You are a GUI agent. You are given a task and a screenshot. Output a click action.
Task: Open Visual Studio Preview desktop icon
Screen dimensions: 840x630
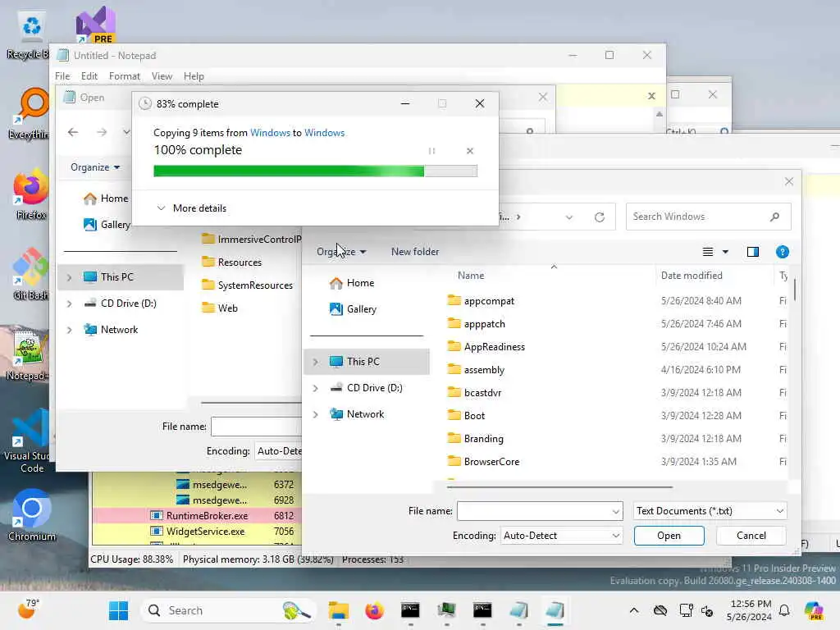95,25
